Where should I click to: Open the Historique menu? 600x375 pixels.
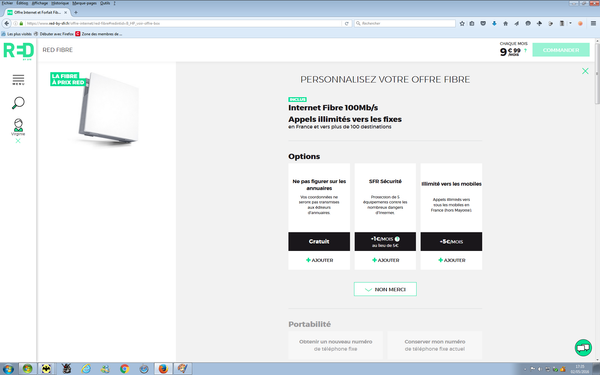pyautogui.click(x=60, y=3)
